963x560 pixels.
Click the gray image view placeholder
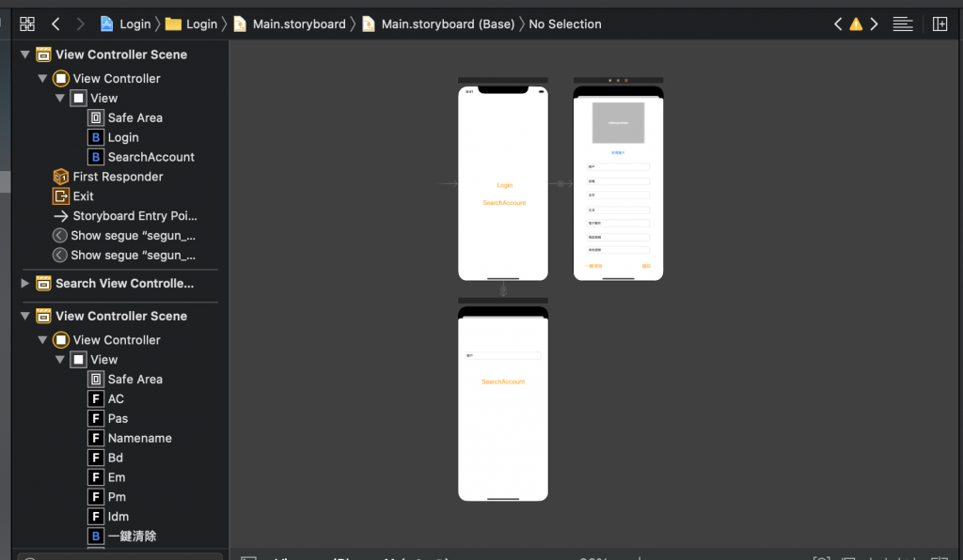[x=618, y=123]
